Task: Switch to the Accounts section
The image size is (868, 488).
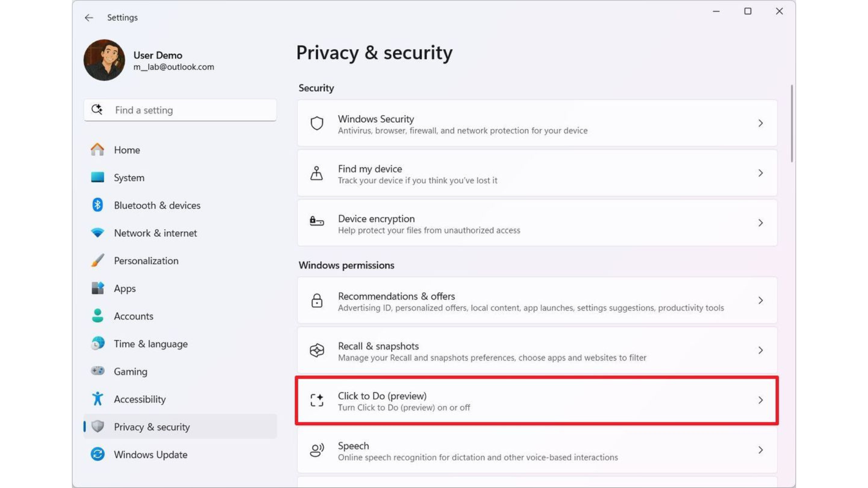Action: [133, 316]
